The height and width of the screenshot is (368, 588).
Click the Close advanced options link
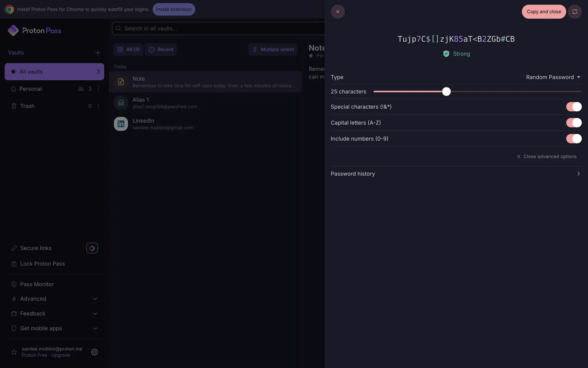click(x=547, y=156)
